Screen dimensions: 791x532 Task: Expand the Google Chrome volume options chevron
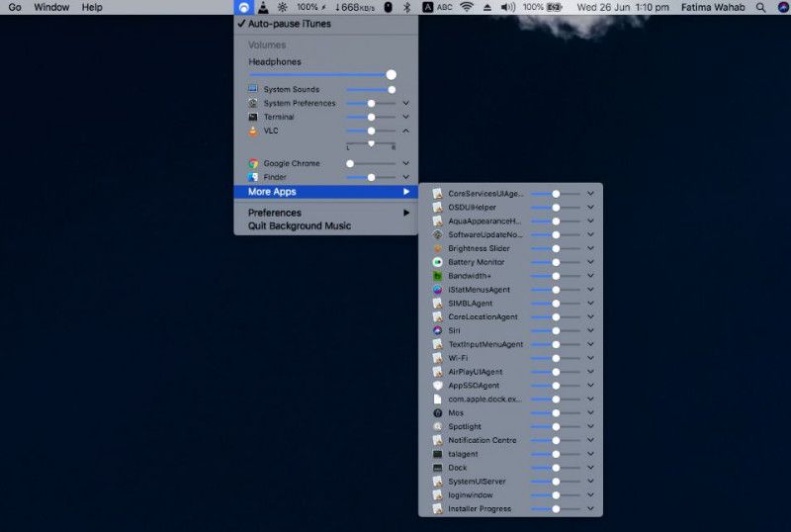pos(405,163)
